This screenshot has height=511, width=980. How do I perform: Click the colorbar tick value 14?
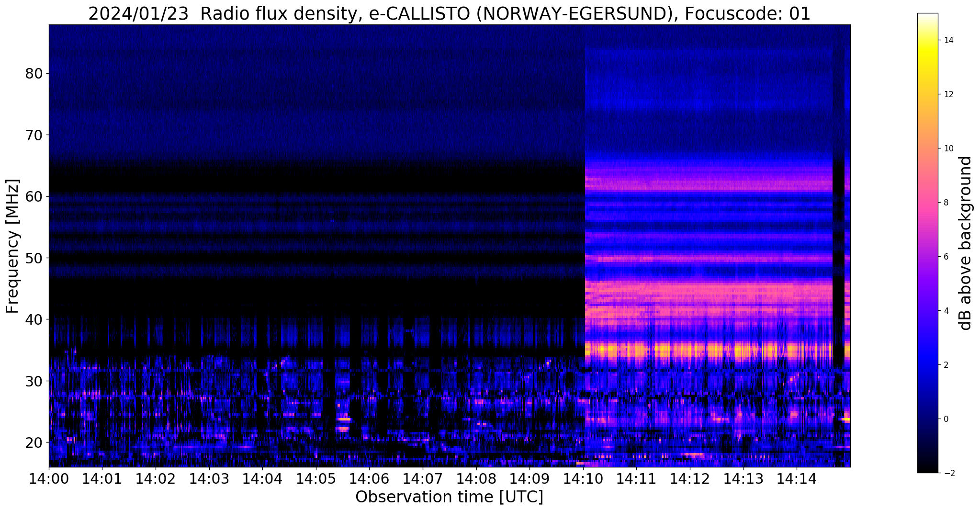point(948,40)
